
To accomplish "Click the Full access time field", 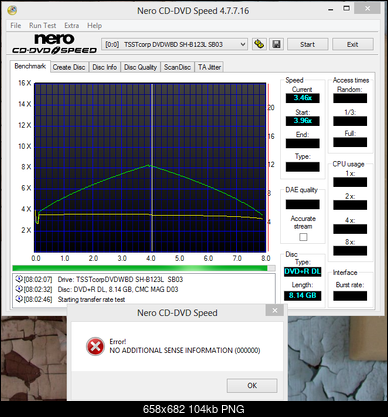I will coord(350,142).
